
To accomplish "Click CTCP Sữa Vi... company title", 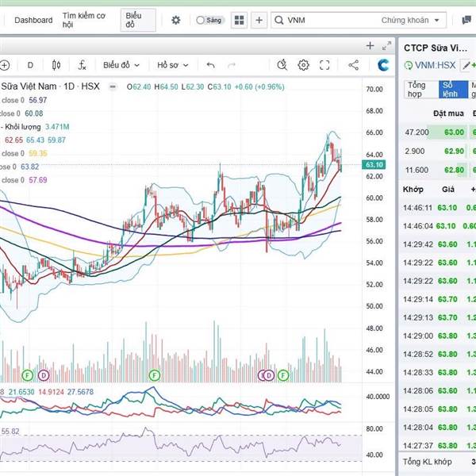I will [436, 48].
